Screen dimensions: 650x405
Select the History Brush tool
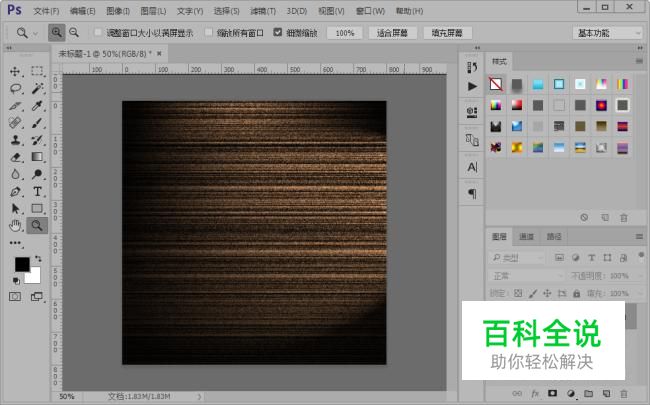[37, 140]
